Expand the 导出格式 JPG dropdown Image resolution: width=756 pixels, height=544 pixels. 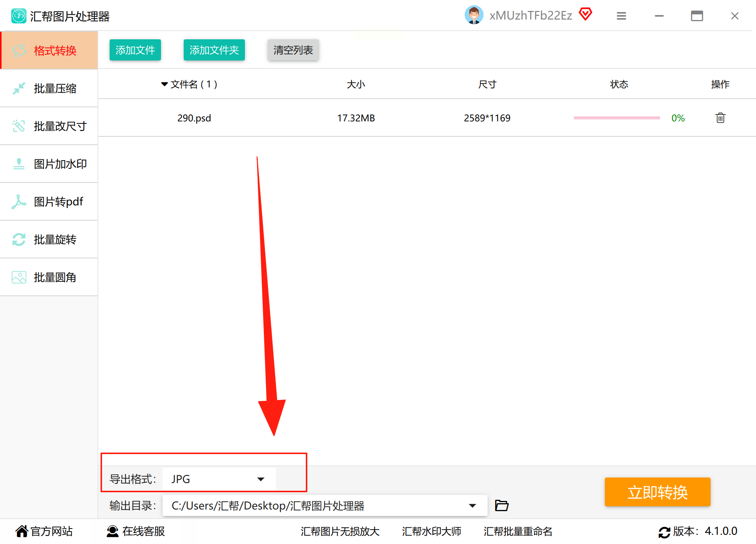pyautogui.click(x=260, y=479)
